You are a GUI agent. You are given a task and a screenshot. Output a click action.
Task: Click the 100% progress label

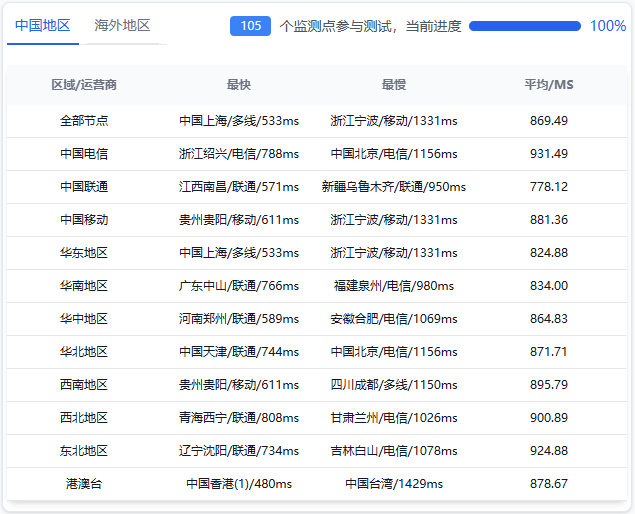(x=608, y=26)
